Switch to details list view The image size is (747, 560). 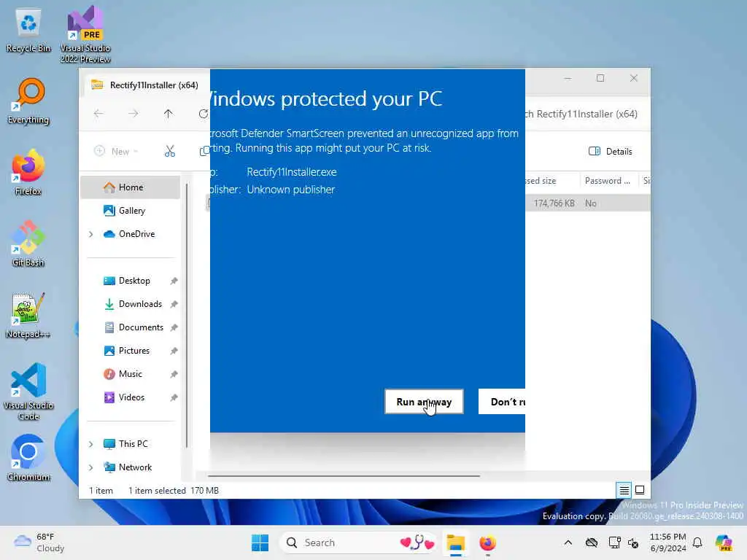point(624,489)
